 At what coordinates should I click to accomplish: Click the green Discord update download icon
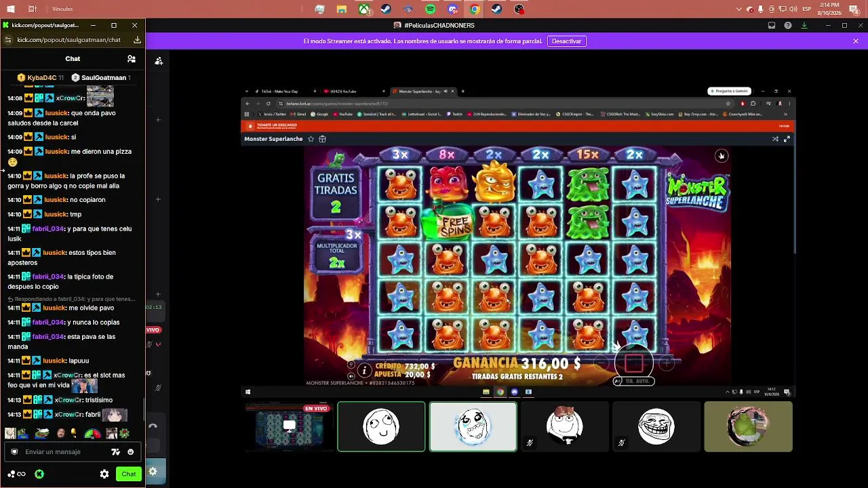[x=804, y=26]
